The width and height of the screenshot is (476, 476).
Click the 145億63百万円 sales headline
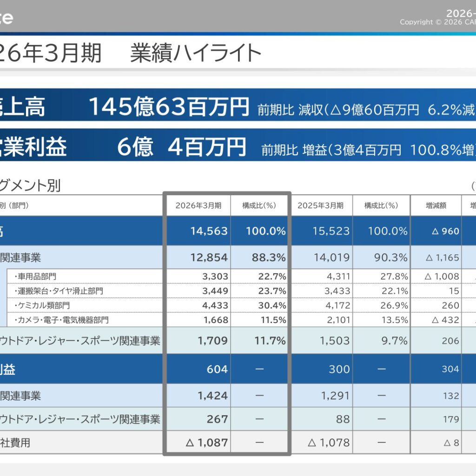tap(169, 106)
